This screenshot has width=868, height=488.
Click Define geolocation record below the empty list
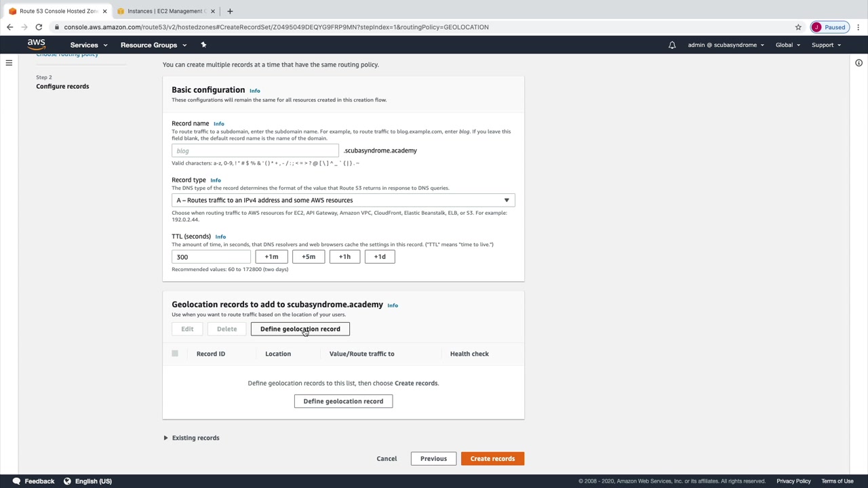click(343, 401)
